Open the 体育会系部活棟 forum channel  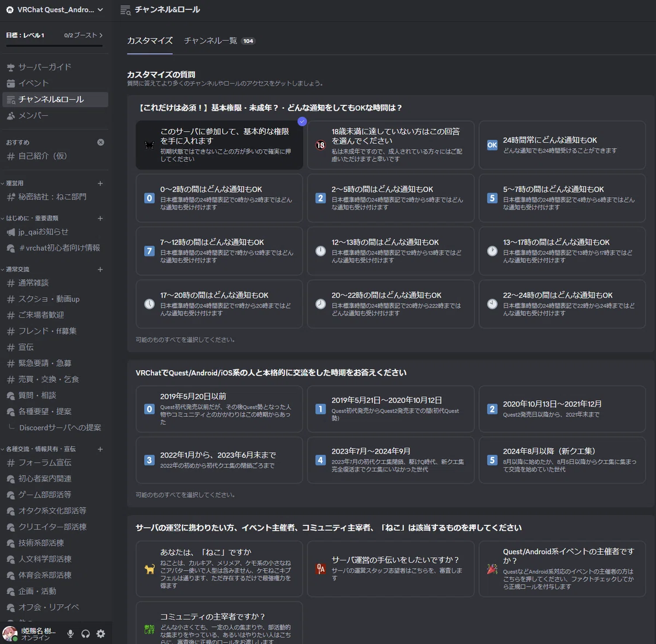55,575
